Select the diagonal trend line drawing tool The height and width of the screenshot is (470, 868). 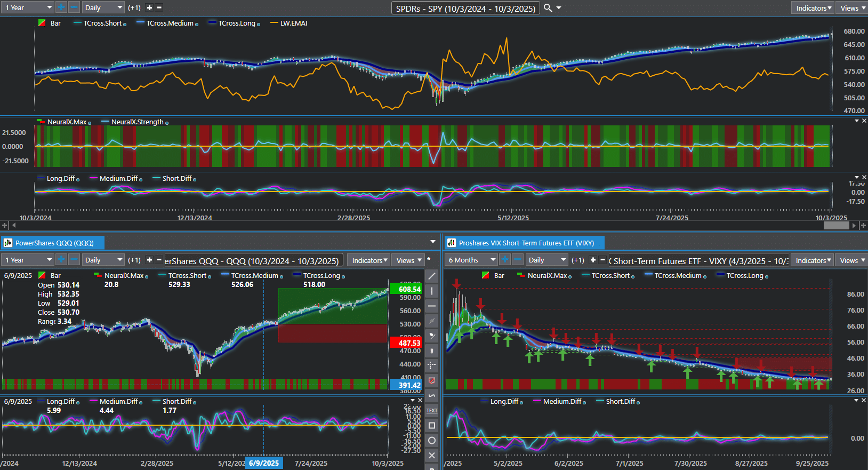tap(432, 276)
